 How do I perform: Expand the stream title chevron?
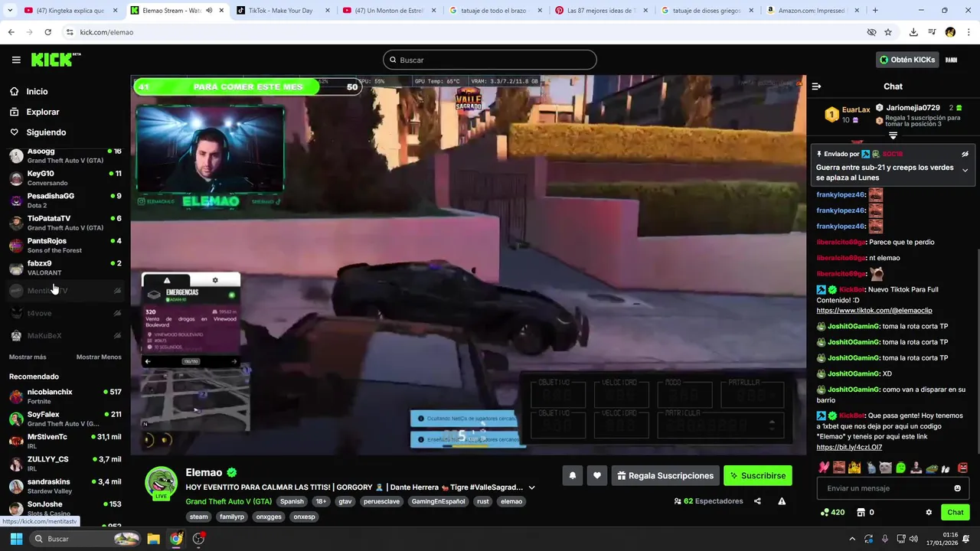(531, 487)
